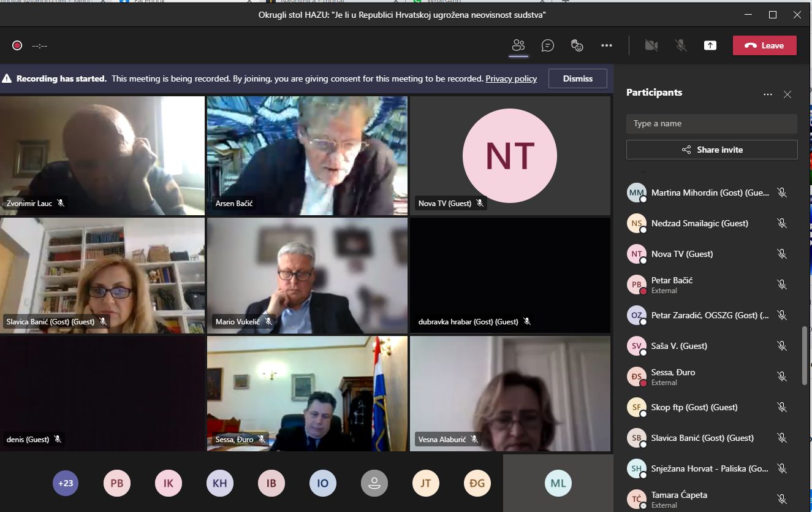Focus the Type a name search field
This screenshot has height=512, width=812.
pyautogui.click(x=711, y=123)
